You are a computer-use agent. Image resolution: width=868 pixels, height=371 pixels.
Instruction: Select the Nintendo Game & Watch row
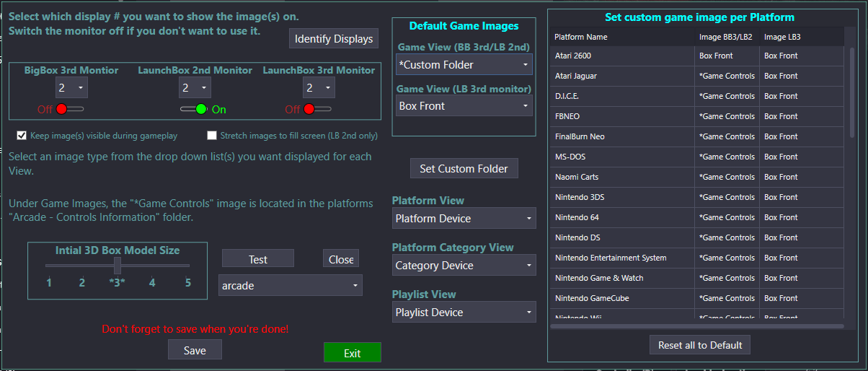pos(697,278)
